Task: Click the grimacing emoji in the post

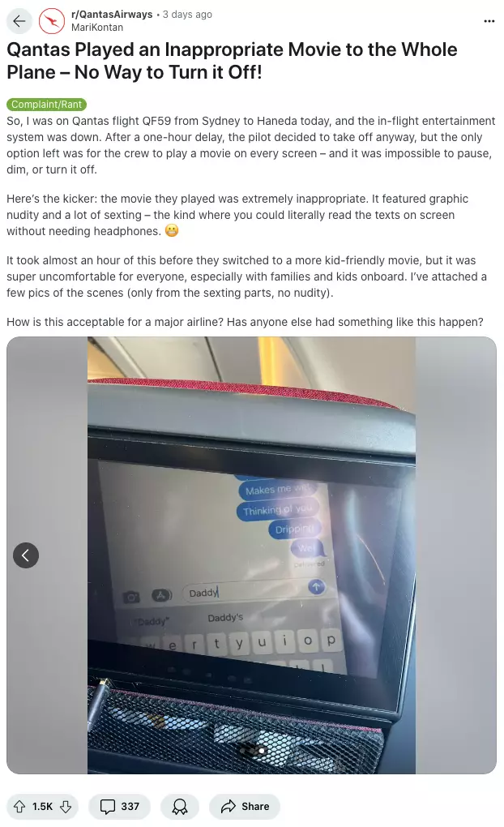Action: coord(172,230)
